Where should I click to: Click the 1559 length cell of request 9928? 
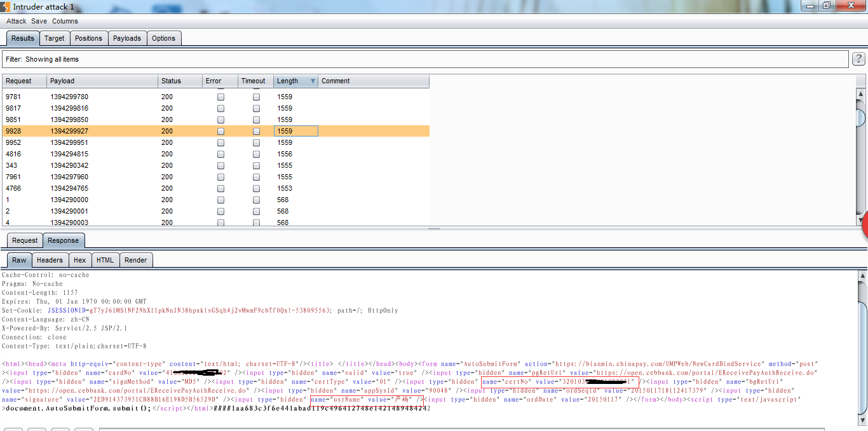point(296,131)
